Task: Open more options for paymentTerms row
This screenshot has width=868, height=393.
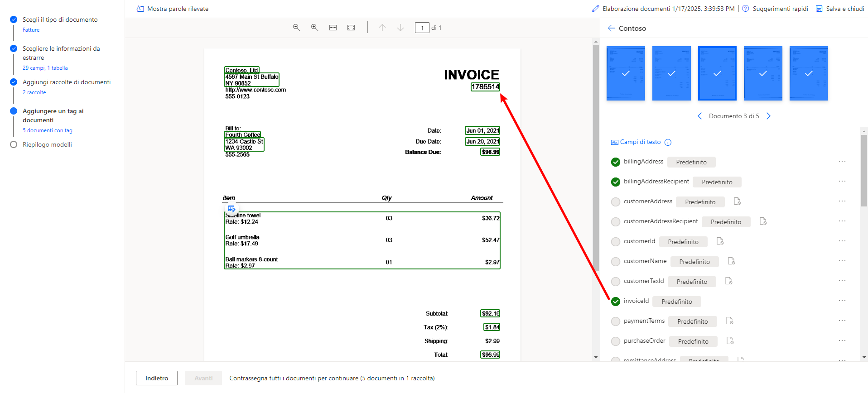Action: point(842,321)
